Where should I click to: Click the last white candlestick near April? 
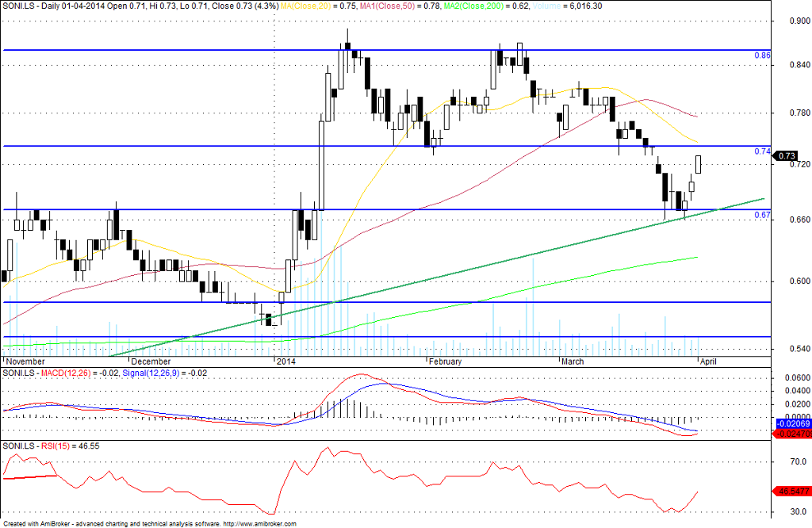click(698, 164)
